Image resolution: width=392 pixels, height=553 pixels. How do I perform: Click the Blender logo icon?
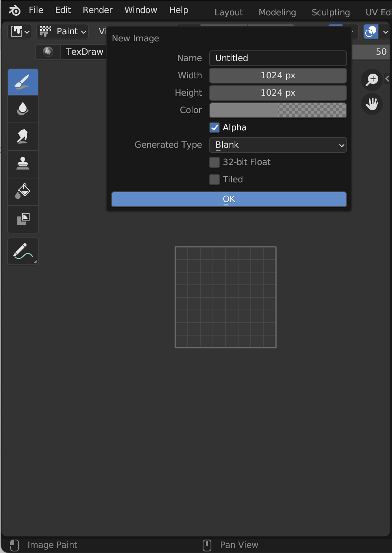(x=15, y=10)
